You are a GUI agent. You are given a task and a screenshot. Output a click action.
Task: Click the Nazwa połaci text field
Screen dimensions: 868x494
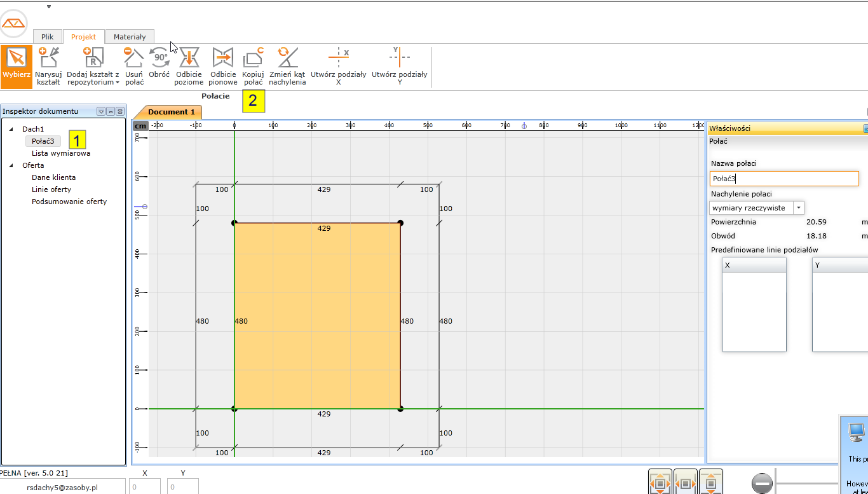(783, 179)
